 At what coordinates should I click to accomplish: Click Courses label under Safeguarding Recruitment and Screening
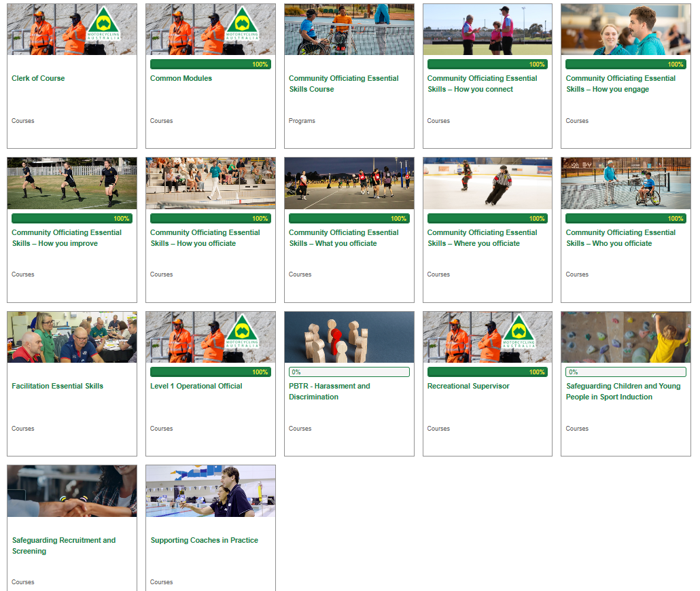pos(23,582)
